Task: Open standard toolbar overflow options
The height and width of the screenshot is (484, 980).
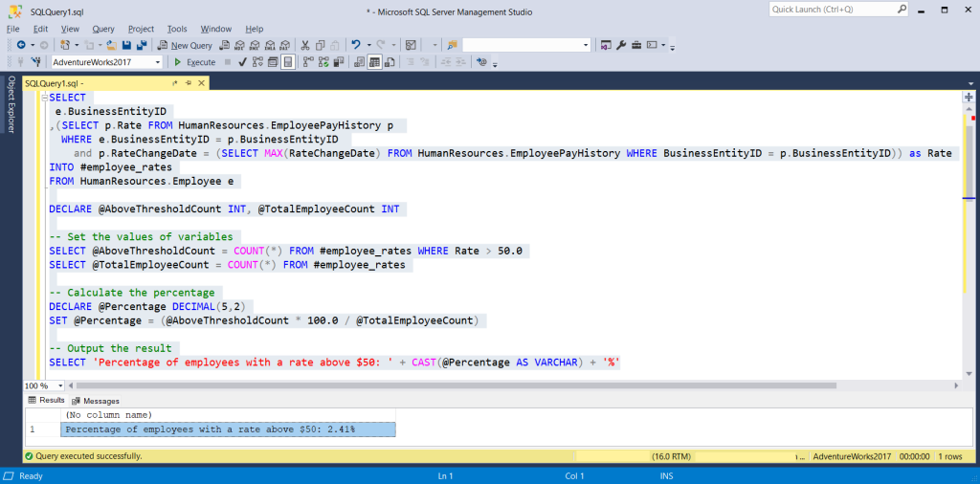Action: [x=672, y=46]
